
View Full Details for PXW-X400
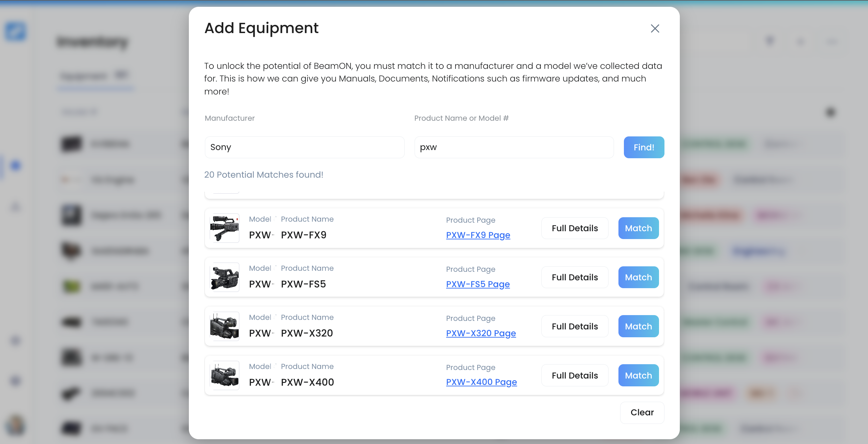574,375
